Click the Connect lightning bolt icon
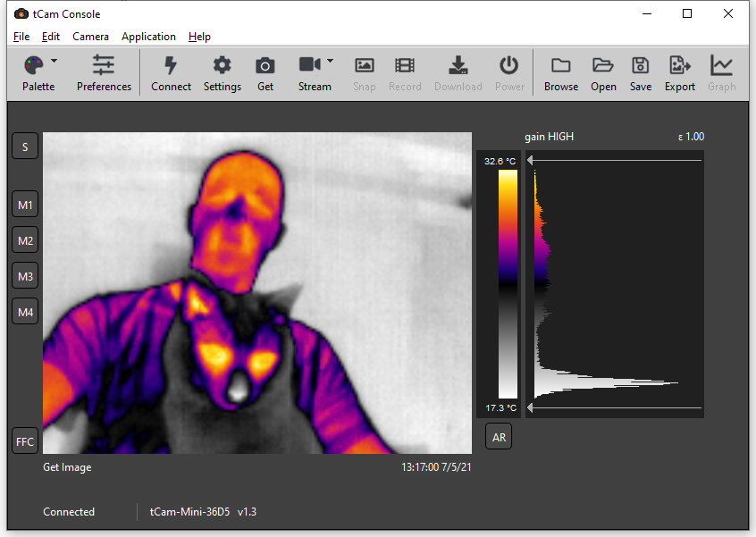The image size is (756, 537). [x=171, y=66]
